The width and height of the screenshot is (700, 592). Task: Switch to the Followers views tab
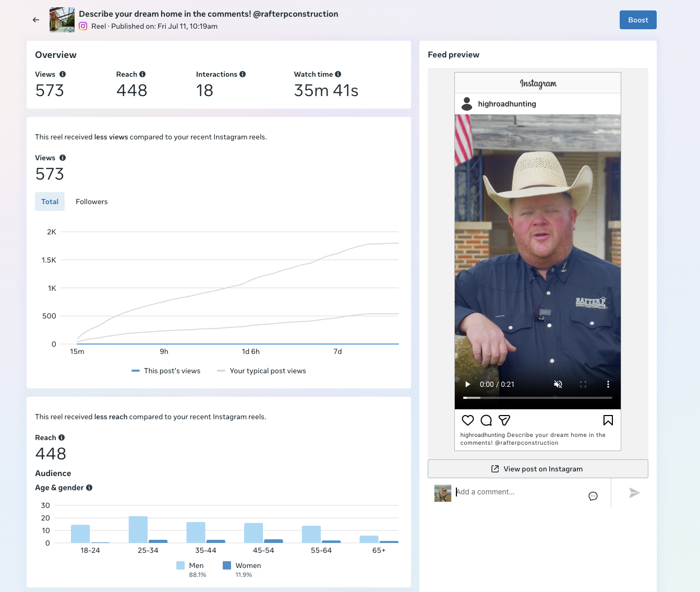tap(92, 202)
